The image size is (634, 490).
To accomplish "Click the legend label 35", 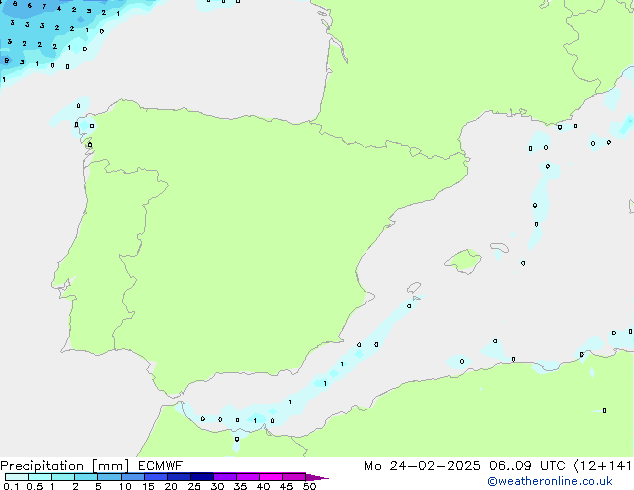I will point(240,486).
